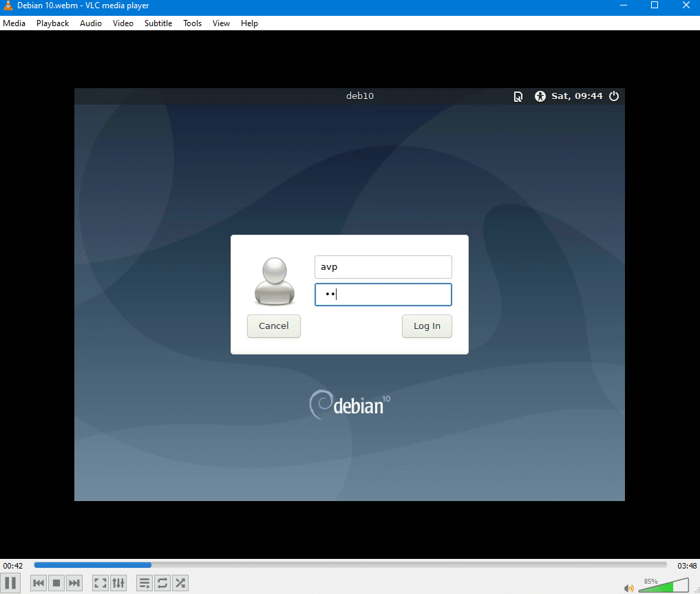Open the Media menu

coord(14,23)
